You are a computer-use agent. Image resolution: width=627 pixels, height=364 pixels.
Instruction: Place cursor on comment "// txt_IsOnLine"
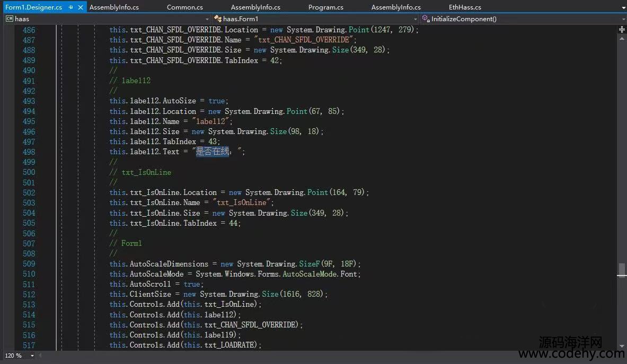tap(140, 172)
